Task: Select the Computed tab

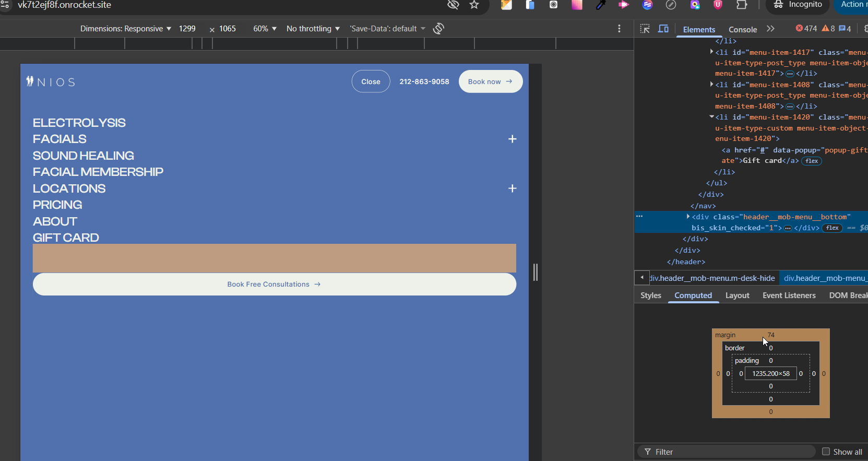Action: [x=693, y=295]
